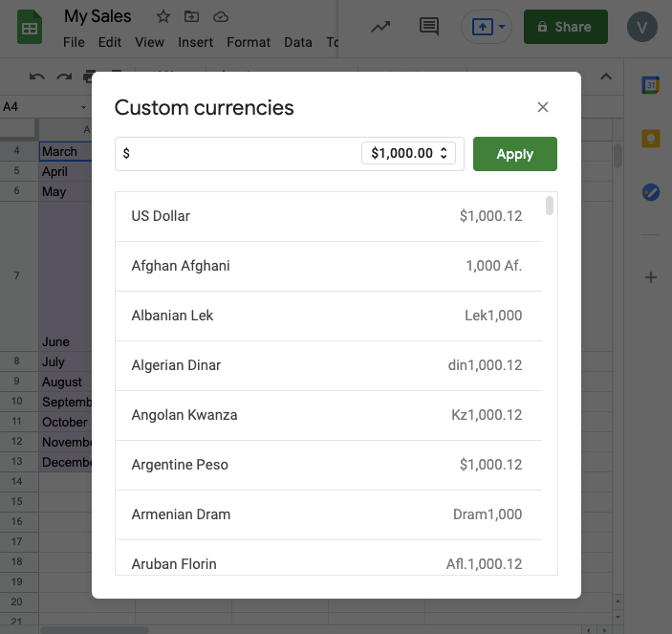Image resolution: width=672 pixels, height=634 pixels.
Task: Open the V account avatar
Action: pyautogui.click(x=641, y=27)
